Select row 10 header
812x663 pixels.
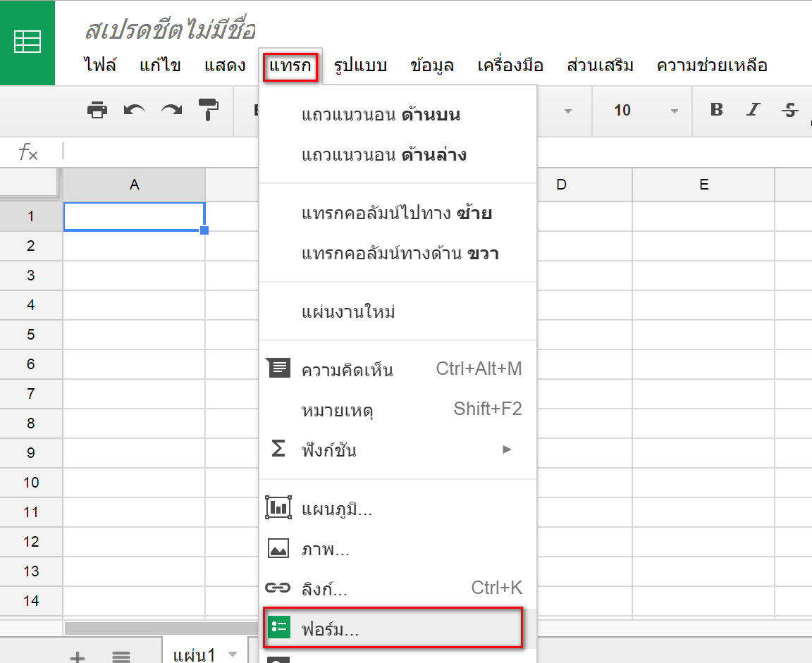(31, 483)
